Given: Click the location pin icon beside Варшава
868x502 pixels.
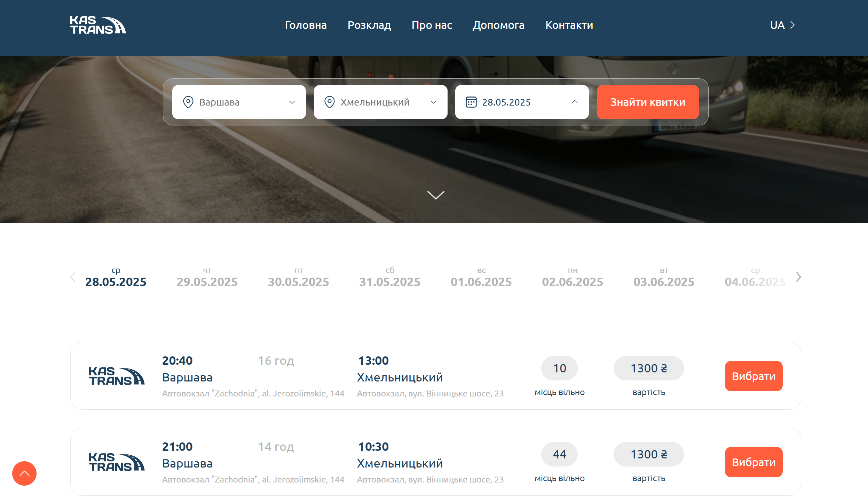Looking at the screenshot, I should pyautogui.click(x=188, y=102).
